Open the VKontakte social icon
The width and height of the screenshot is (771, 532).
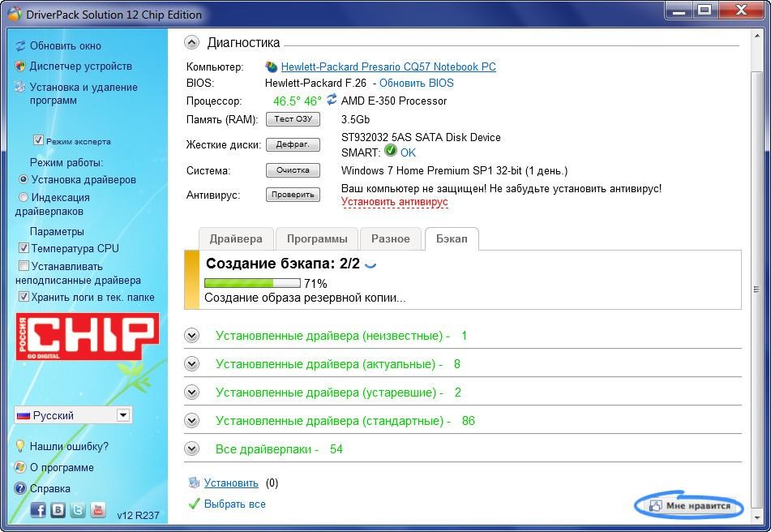coord(58,510)
